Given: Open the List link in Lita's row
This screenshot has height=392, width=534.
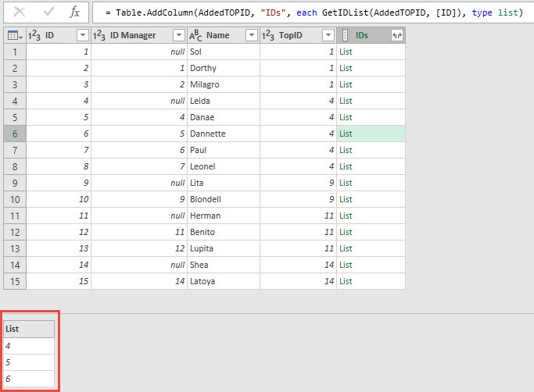Looking at the screenshot, I should (346, 183).
